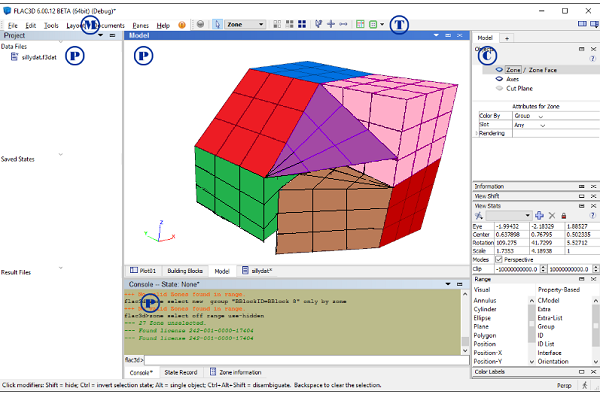Switch to the Plot01 tab
The image size is (600, 394).
143,271
